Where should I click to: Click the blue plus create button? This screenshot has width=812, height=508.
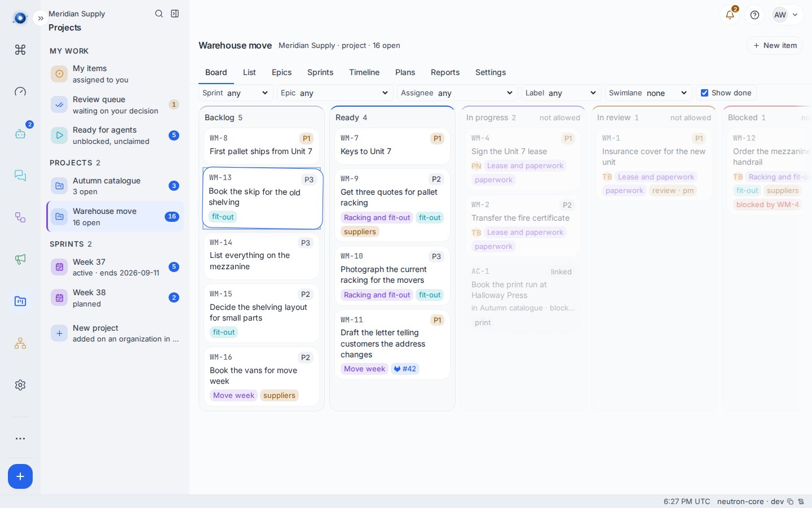click(20, 476)
